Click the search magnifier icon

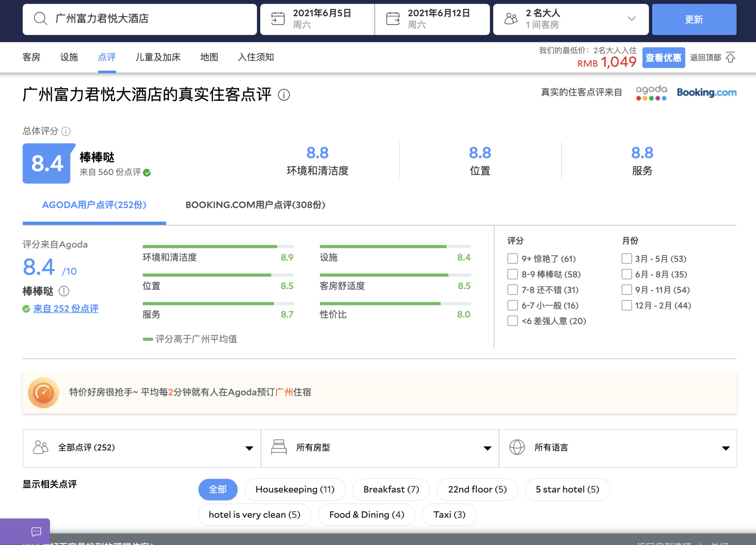click(40, 18)
